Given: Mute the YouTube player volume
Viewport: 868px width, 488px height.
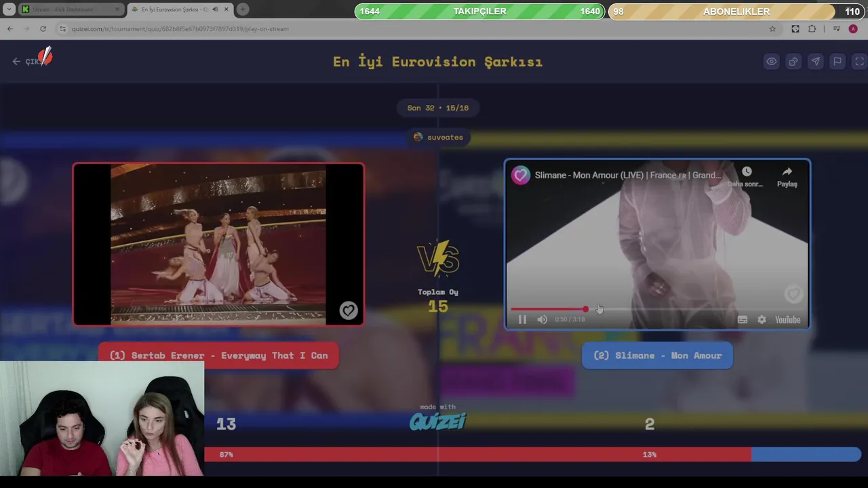Looking at the screenshot, I should coord(542,320).
